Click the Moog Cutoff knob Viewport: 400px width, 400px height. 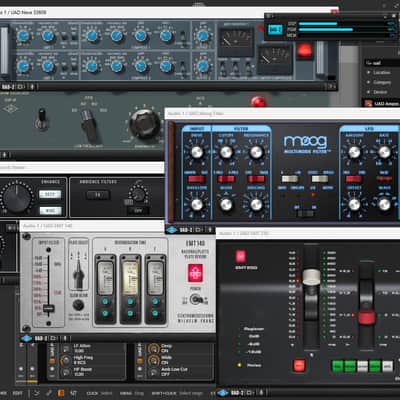click(x=226, y=152)
